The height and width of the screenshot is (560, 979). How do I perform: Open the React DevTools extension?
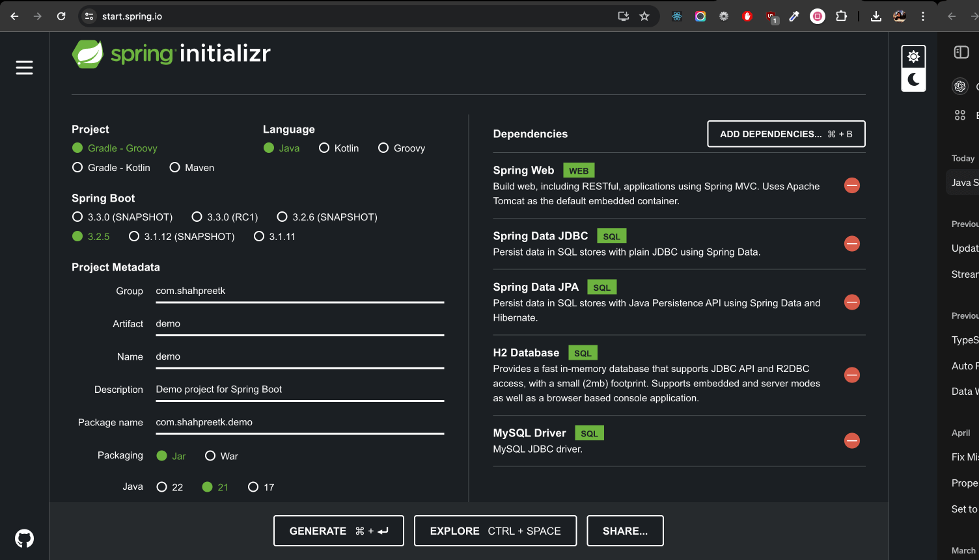tap(677, 16)
